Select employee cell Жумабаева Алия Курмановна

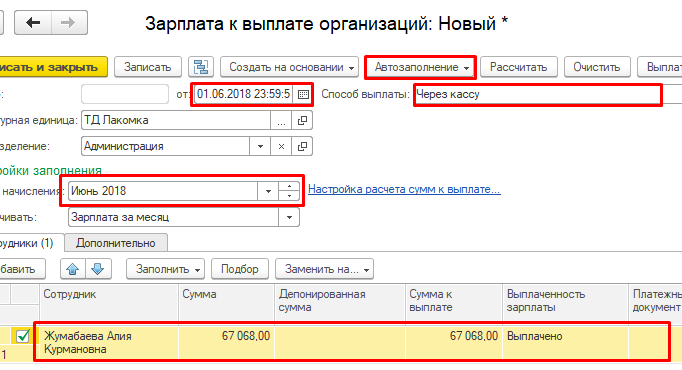[109, 342]
